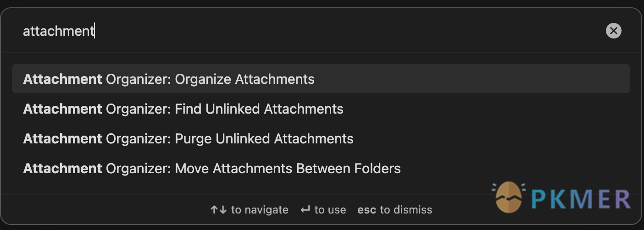Focus the command palette search field
Image resolution: width=644 pixels, height=230 pixels.
(312, 31)
